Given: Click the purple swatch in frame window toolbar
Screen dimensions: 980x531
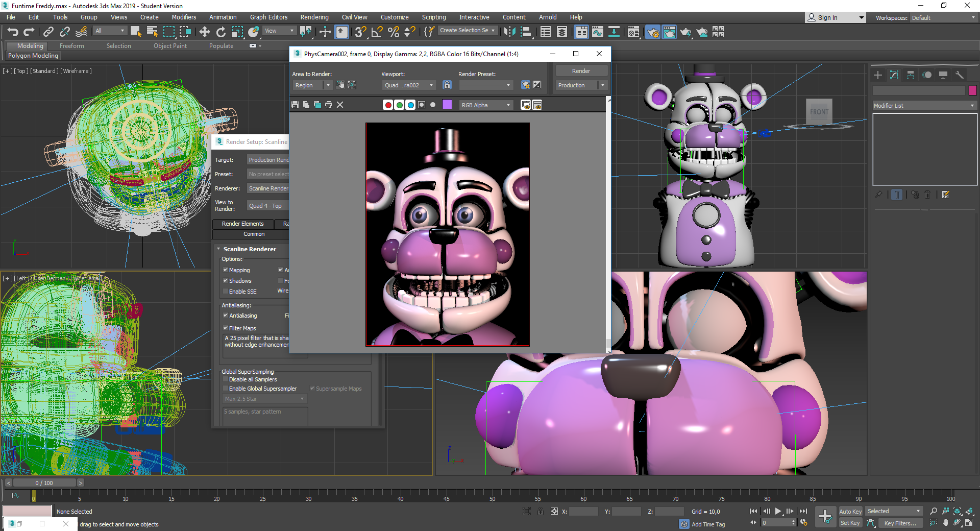Looking at the screenshot, I should 447,105.
